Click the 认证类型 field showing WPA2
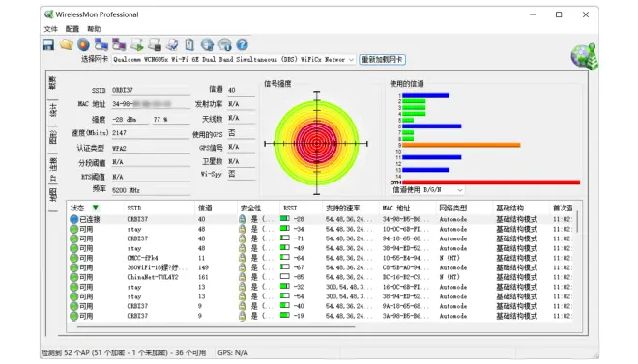638x364 pixels. [x=151, y=149]
